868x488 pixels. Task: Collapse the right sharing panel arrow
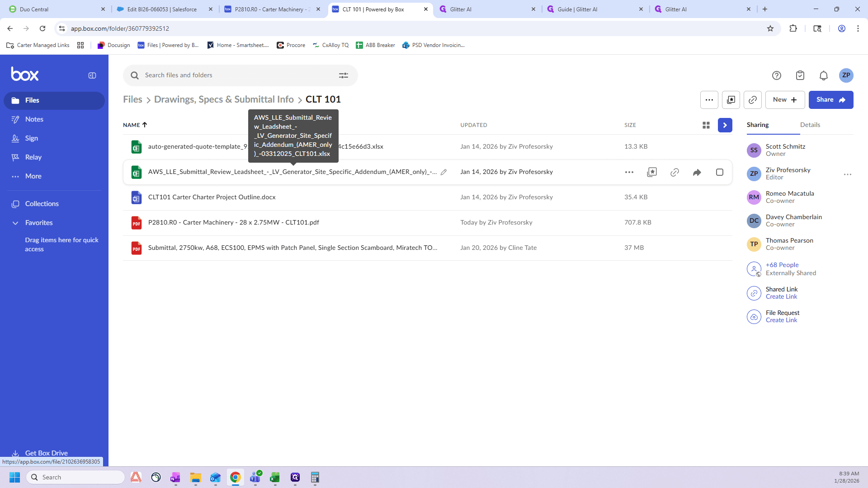coord(725,125)
